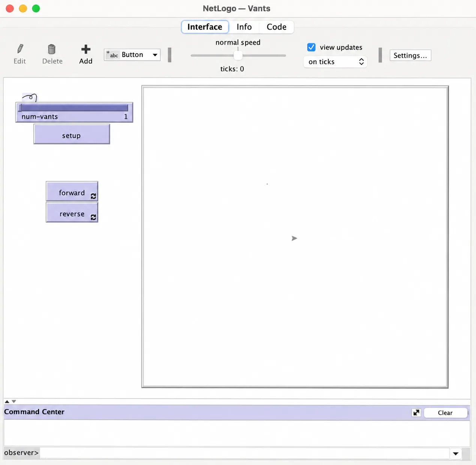
Task: Click the num-vants value 1
Action: (126, 117)
